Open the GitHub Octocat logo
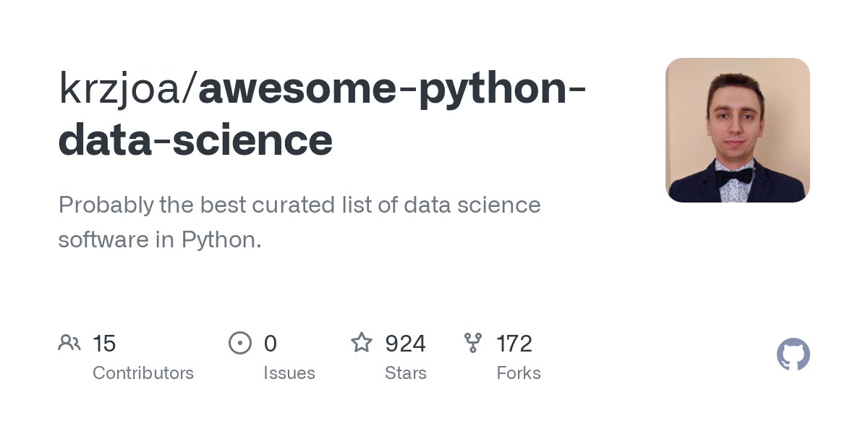The image size is (868, 434). pyautogui.click(x=793, y=355)
